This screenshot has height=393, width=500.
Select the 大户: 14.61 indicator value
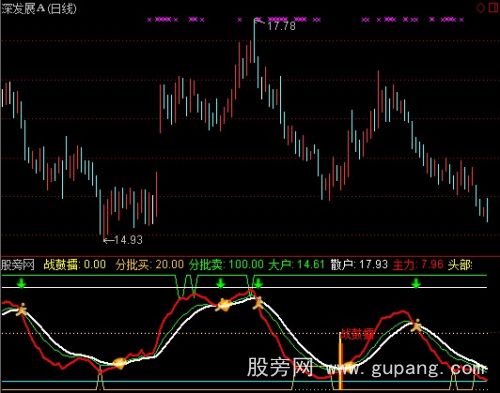(296, 265)
